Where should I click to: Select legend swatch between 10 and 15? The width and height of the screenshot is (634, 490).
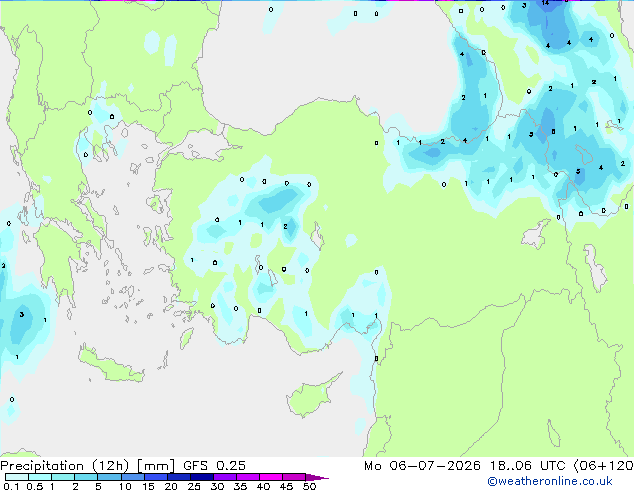(132, 477)
